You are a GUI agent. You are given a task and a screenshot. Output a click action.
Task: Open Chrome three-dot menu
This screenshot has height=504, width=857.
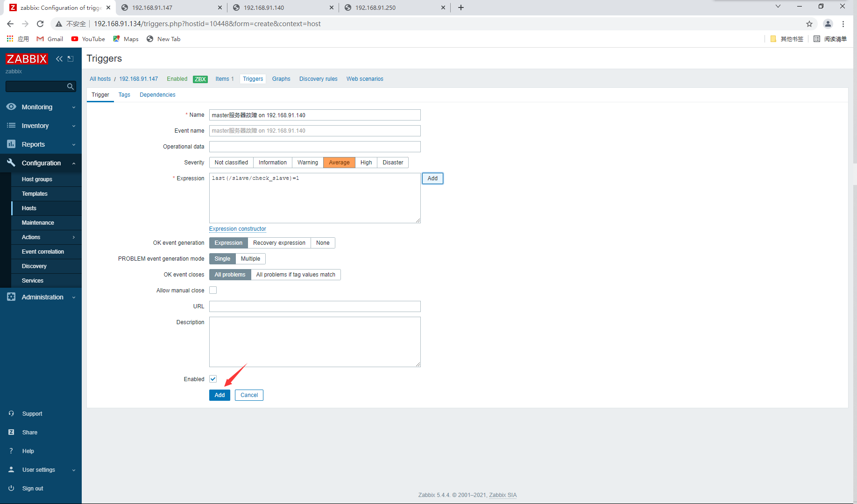click(x=843, y=24)
